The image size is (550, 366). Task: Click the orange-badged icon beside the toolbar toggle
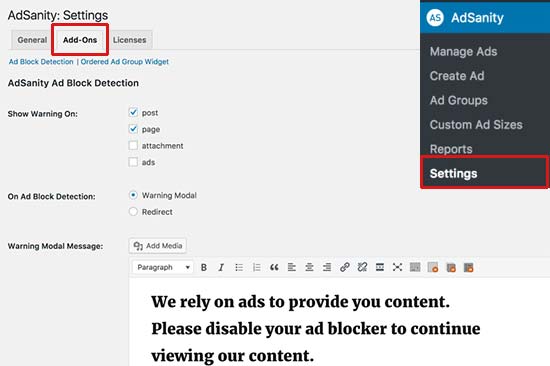(433, 267)
